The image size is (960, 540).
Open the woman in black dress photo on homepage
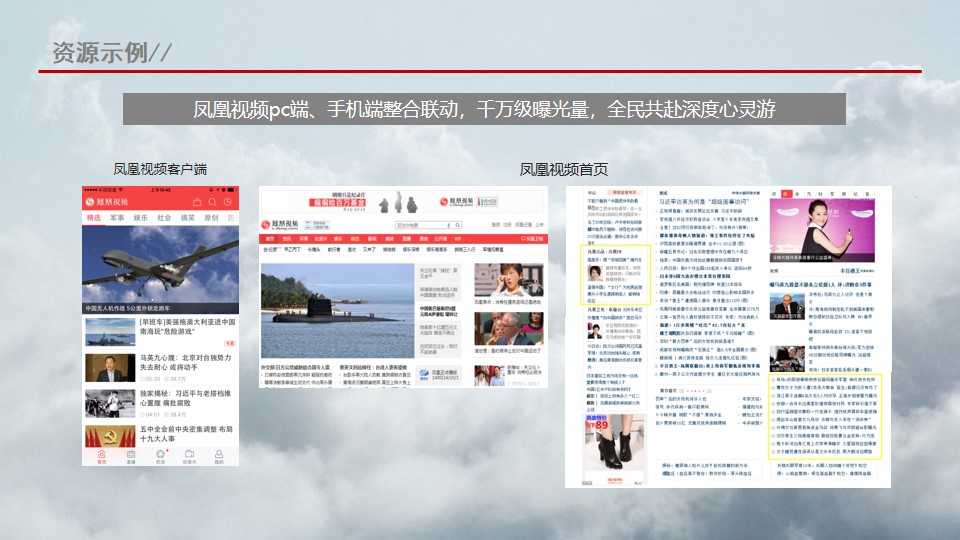822,230
